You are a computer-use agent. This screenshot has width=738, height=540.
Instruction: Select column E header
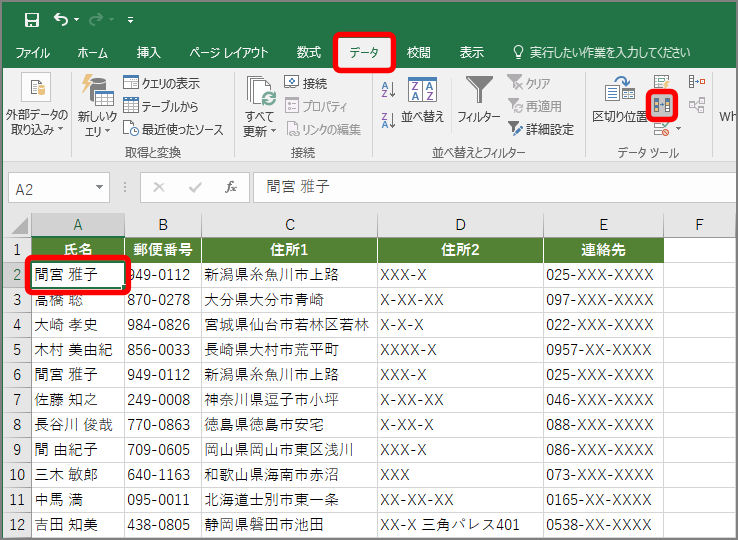coord(603,225)
